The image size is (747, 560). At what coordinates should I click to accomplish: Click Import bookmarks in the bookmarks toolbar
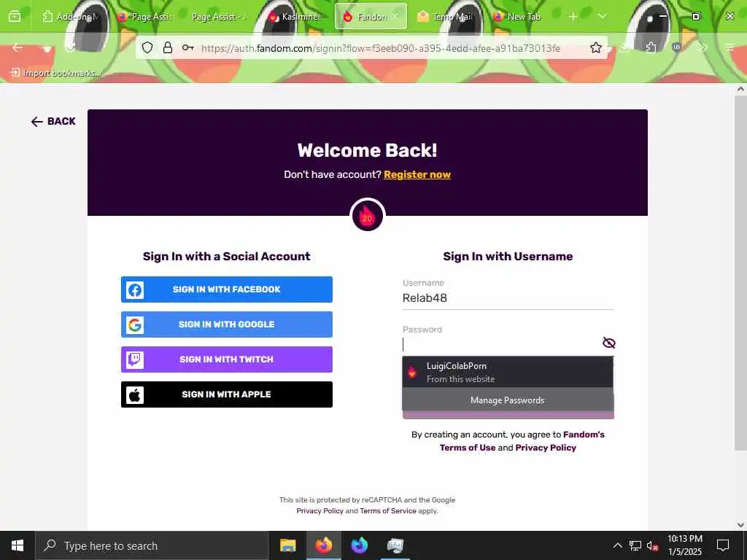[x=55, y=73]
